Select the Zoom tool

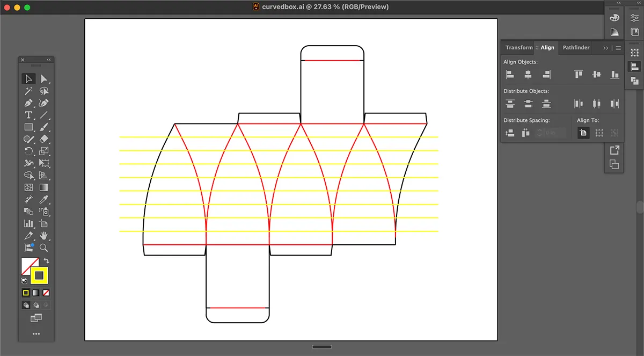point(44,248)
